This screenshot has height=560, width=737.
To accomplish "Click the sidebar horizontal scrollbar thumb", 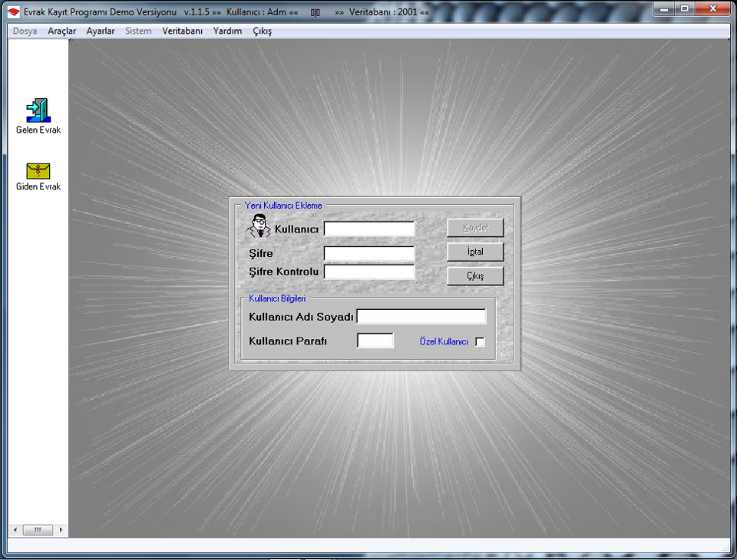I will pos(38,530).
